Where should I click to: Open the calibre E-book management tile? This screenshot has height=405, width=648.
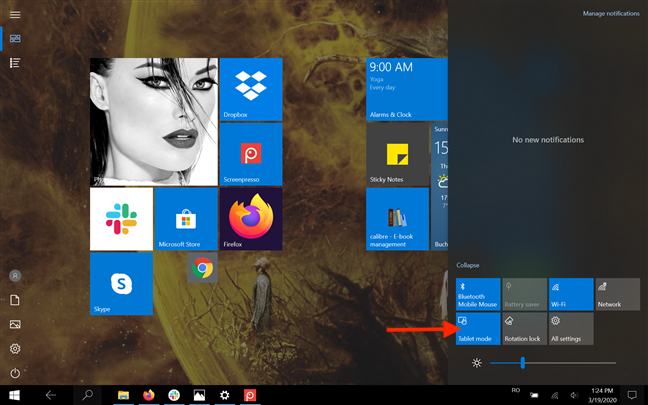(x=398, y=219)
